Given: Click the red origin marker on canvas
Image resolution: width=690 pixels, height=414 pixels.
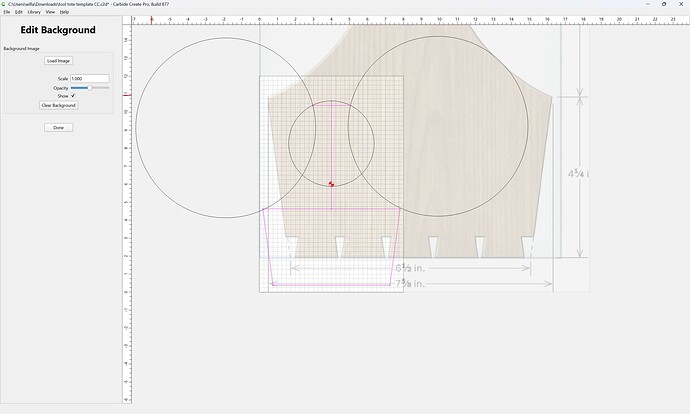Looking at the screenshot, I should pyautogui.click(x=331, y=184).
